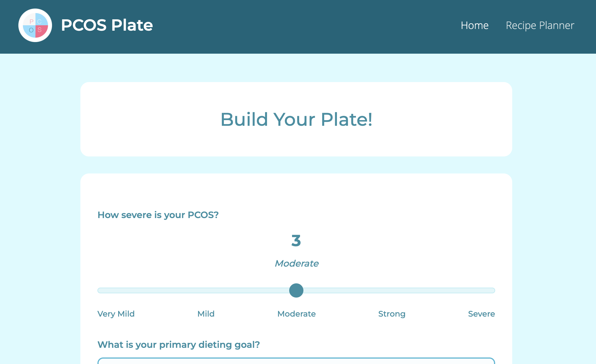
Task: Open the Home navigation link
Action: coord(474,25)
